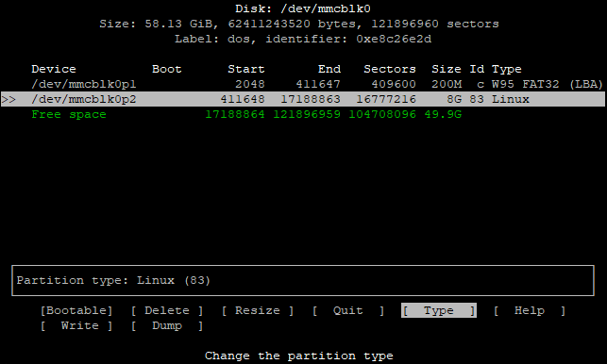The height and width of the screenshot is (364, 607).
Task: Choose the Delete menu option
Action: point(167,310)
